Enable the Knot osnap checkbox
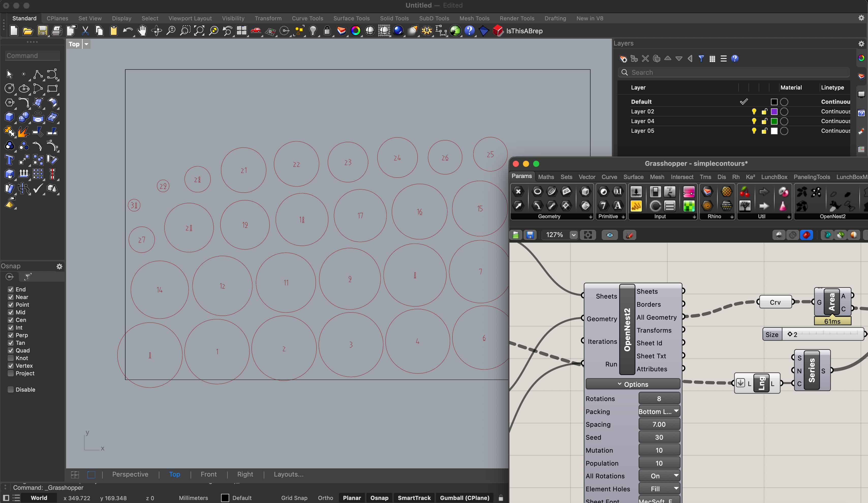 click(x=11, y=358)
